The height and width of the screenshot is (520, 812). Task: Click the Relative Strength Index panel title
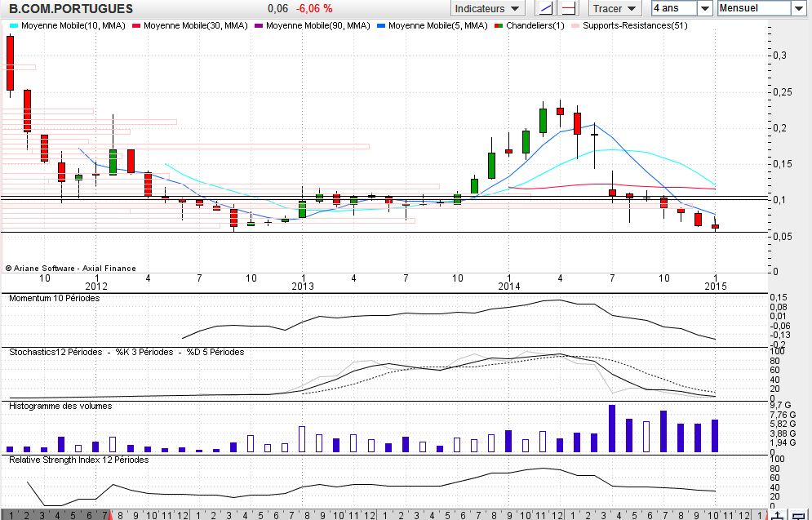78,460
